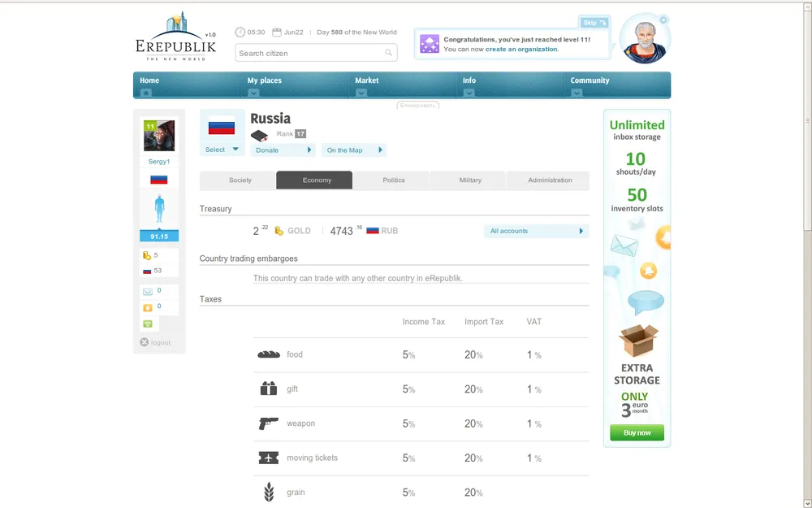Open the Market menu

tap(367, 80)
